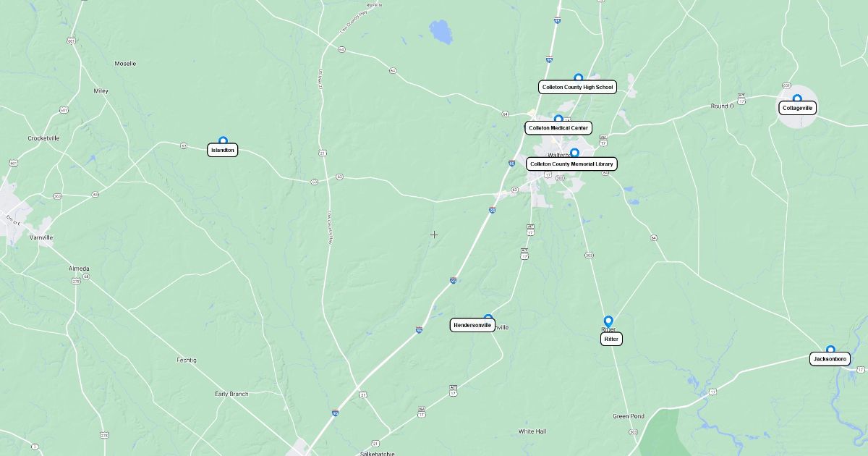Select the Cottageville map pin
This screenshot has height=456, width=868.
(797, 98)
